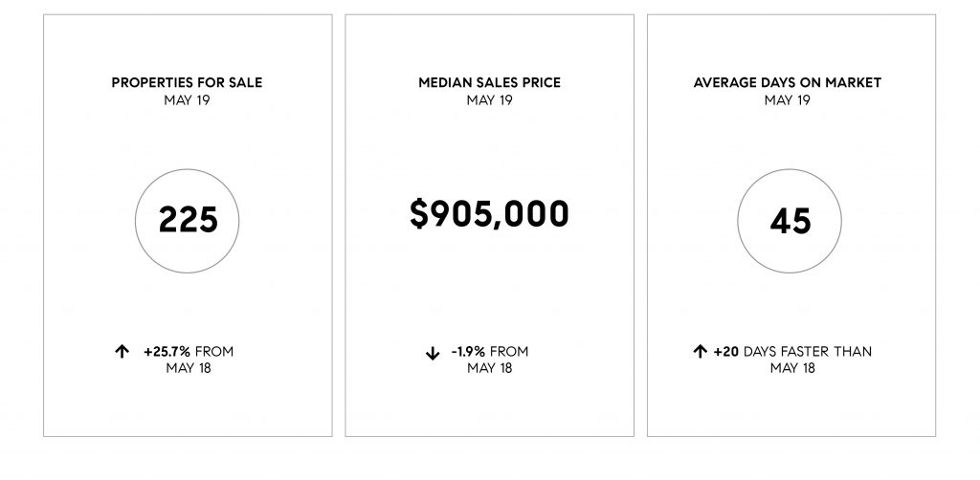Click the up arrow beside +20 days
Image resolution: width=980 pixels, height=480 pixels.
pyautogui.click(x=700, y=352)
